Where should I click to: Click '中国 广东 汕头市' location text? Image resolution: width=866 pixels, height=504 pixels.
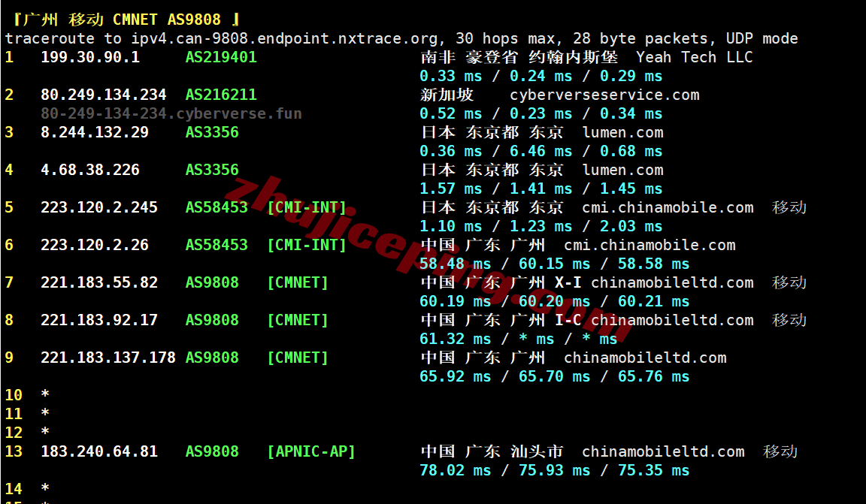pos(492,451)
